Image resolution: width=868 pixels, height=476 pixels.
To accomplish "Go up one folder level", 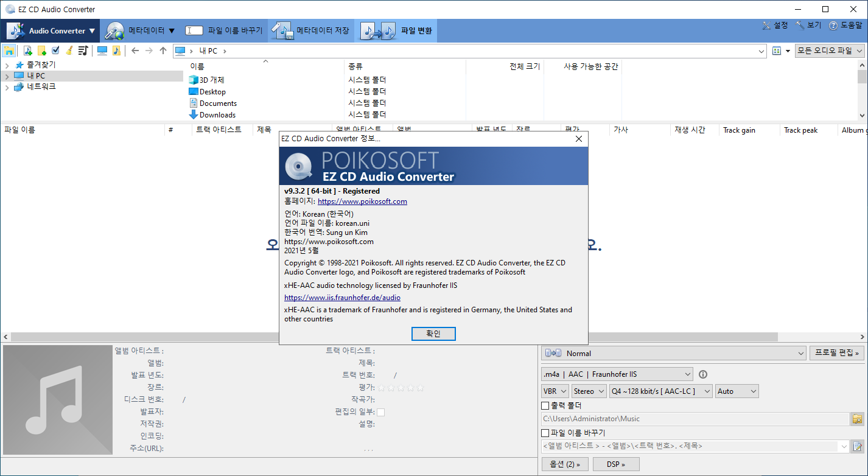I will coord(163,51).
